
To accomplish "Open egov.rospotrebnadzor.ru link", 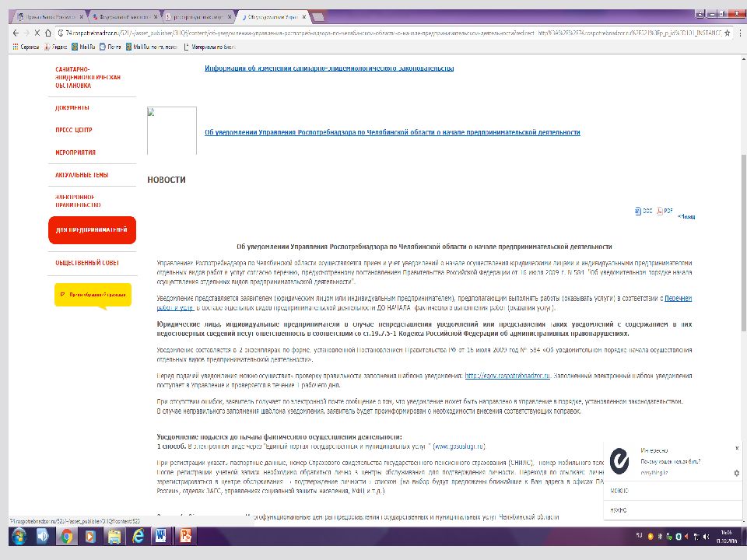I will coord(507,376).
